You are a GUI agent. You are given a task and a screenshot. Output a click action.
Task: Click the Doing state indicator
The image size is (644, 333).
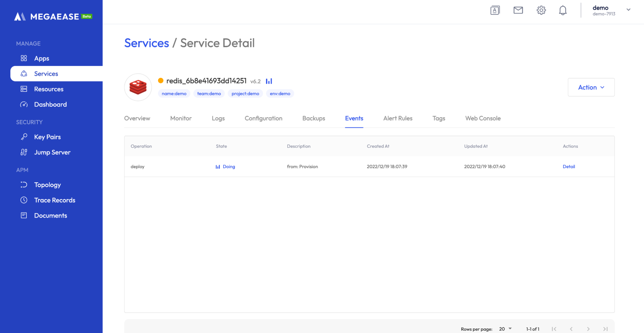(229, 166)
